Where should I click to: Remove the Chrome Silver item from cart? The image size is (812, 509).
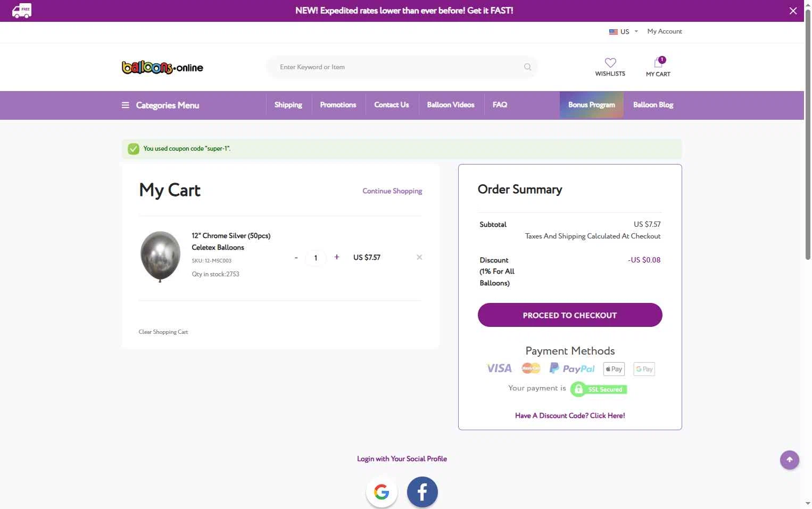tap(419, 257)
